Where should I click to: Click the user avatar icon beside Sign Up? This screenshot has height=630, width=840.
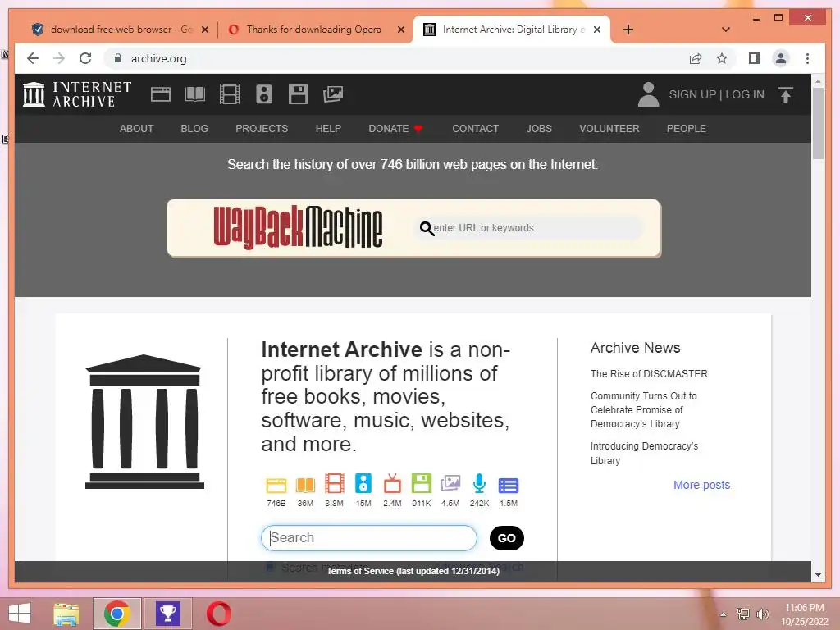[648, 94]
